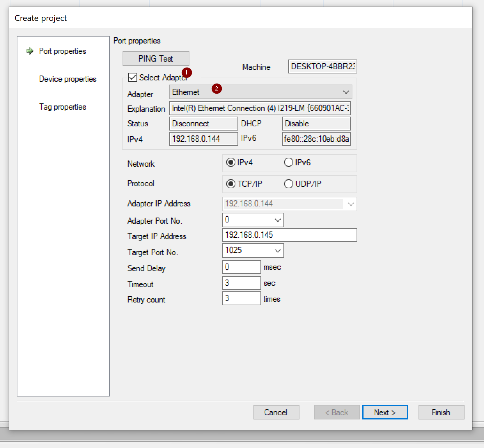
Task: Go to Device properties step
Action: pyautogui.click(x=68, y=79)
